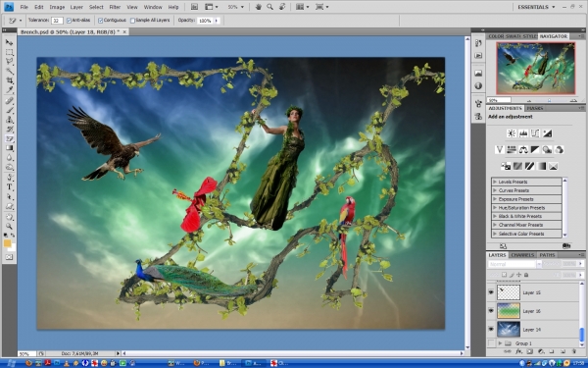Open the Image menu

(57, 7)
